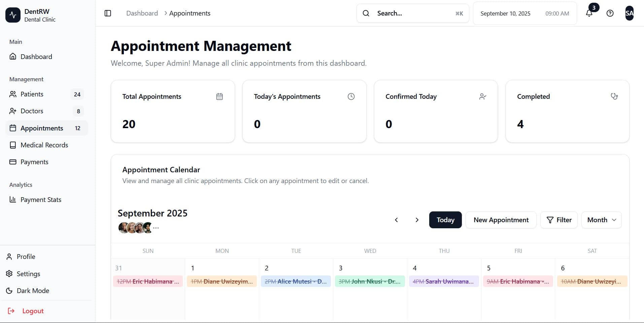Open the Month view dropdown
Image resolution: width=644 pixels, height=323 pixels.
point(601,220)
